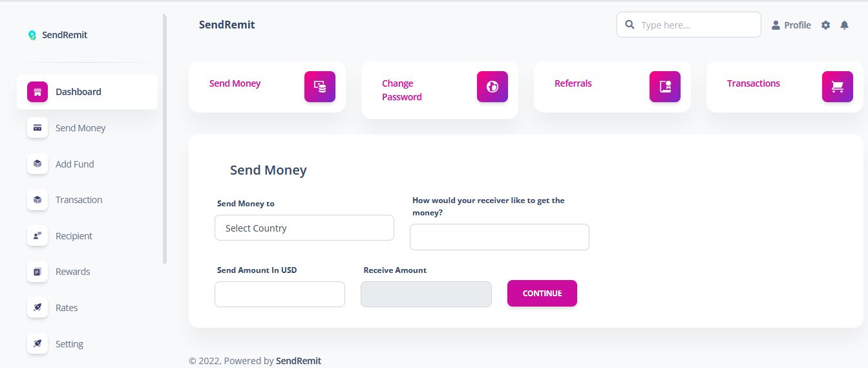Open the Dashboard menu item
Image resolution: width=868 pixels, height=368 pixels.
click(78, 92)
